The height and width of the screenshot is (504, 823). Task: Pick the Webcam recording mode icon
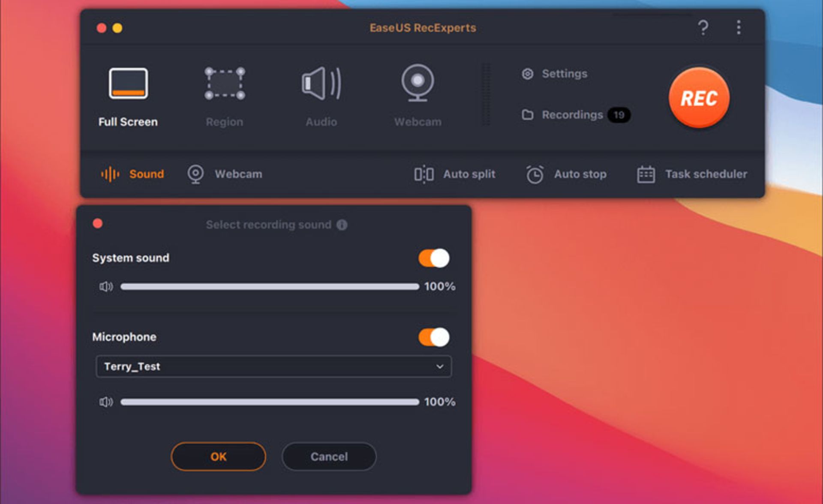[418, 83]
